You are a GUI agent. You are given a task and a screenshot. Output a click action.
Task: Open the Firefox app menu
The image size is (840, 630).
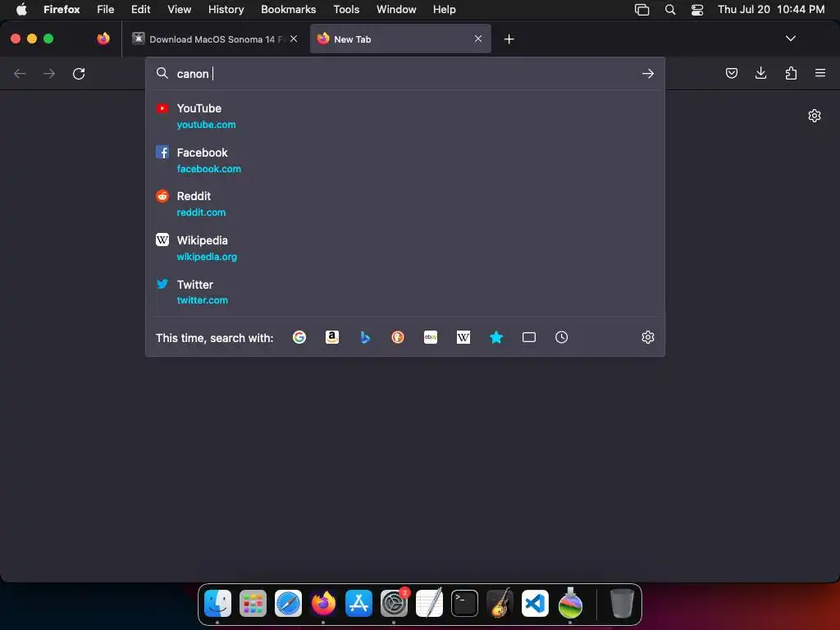point(62,9)
